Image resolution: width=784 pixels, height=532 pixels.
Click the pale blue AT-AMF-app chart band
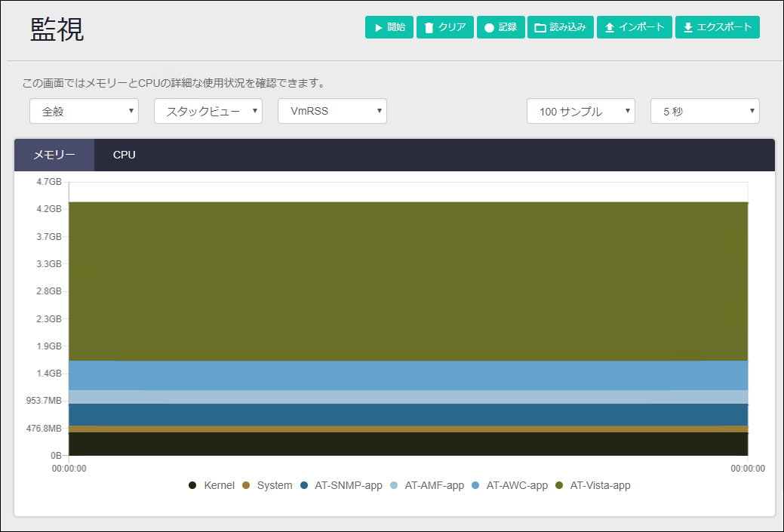pyautogui.click(x=408, y=397)
